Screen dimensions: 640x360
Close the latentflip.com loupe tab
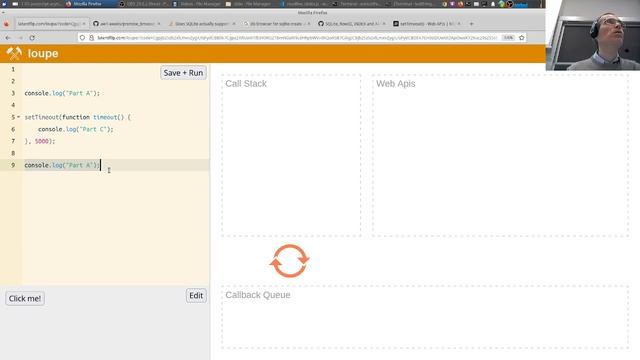coord(84,24)
